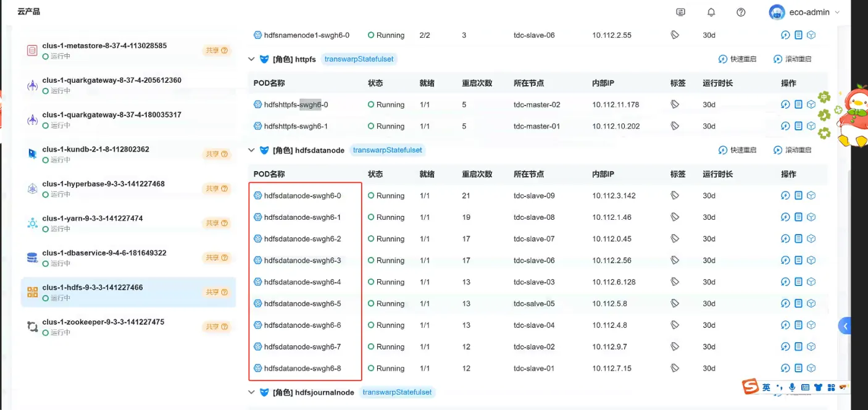The image size is (868, 410).
Task: Click the log icon for hdfshttpfs-swgh6-1
Action: 798,126
